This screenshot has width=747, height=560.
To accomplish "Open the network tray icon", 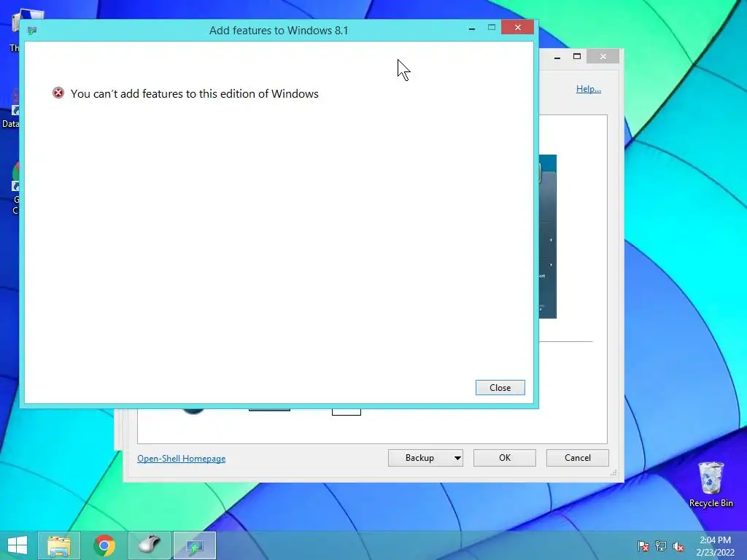I will (x=661, y=546).
